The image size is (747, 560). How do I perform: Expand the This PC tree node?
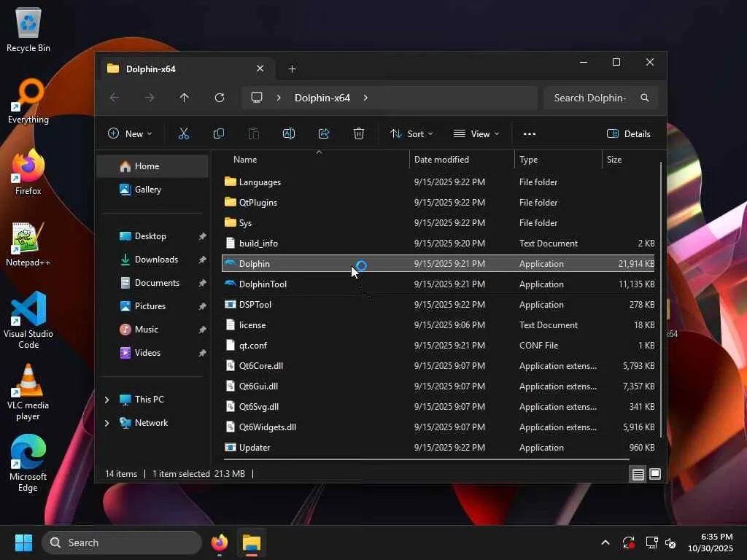107,400
